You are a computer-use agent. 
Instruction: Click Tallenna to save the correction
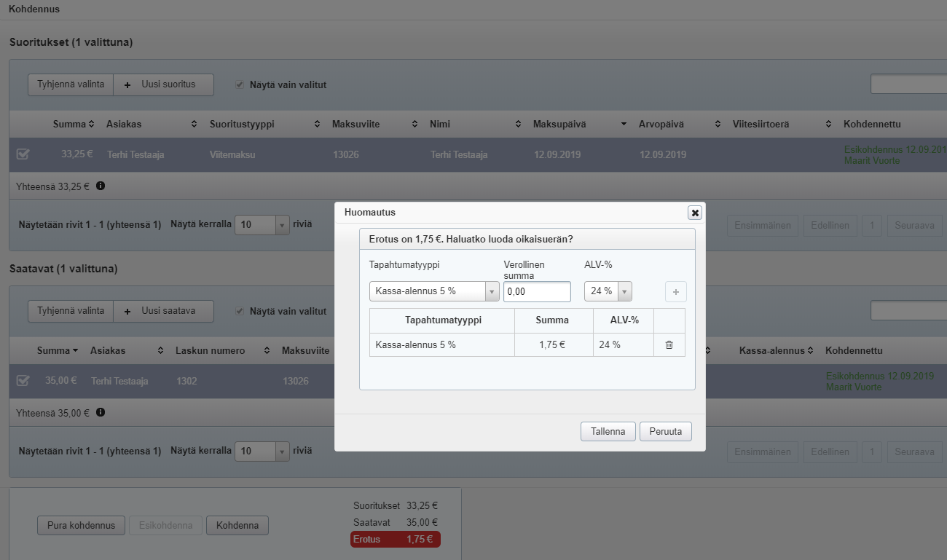click(608, 431)
